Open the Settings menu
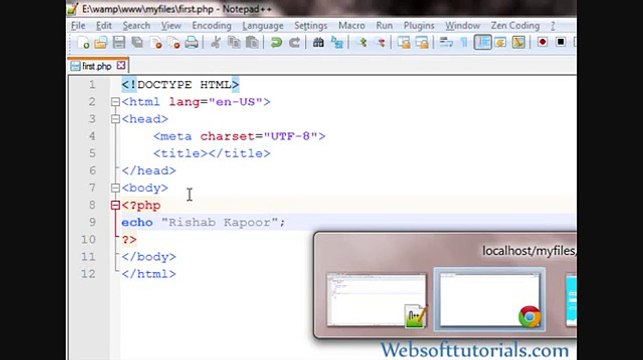The width and height of the screenshot is (643, 360). tap(310, 26)
